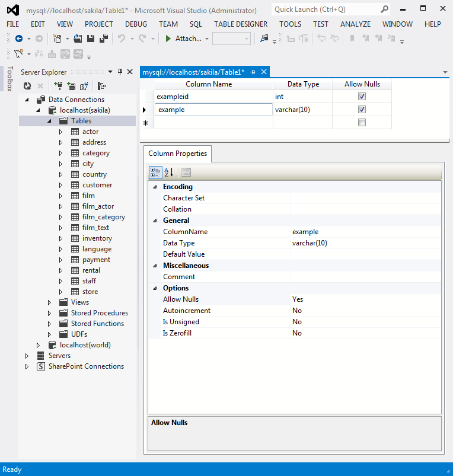Image resolution: width=453 pixels, height=476 pixels.
Task: Collapse the Data Connections node
Action: 27,100
